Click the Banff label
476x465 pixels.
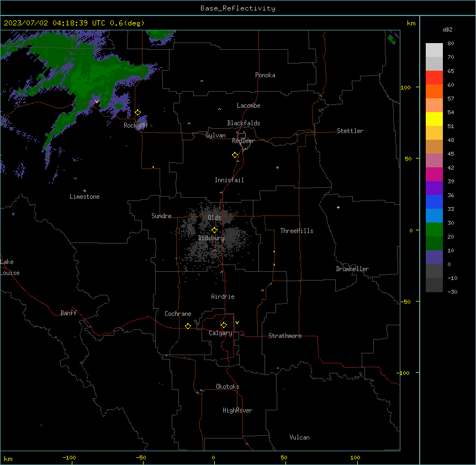pyautogui.click(x=68, y=313)
